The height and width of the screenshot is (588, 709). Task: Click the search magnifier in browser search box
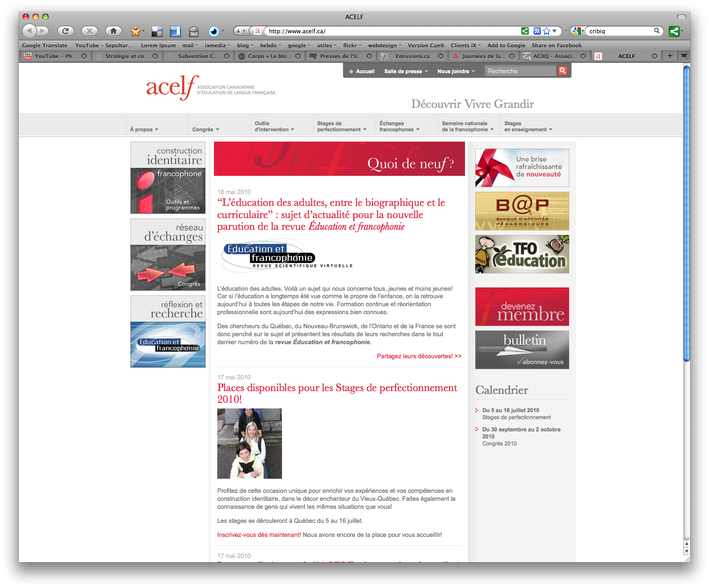[x=657, y=31]
